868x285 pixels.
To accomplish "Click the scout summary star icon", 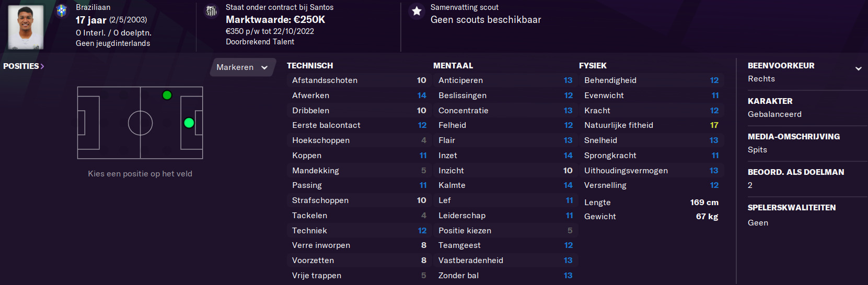I will [x=416, y=11].
